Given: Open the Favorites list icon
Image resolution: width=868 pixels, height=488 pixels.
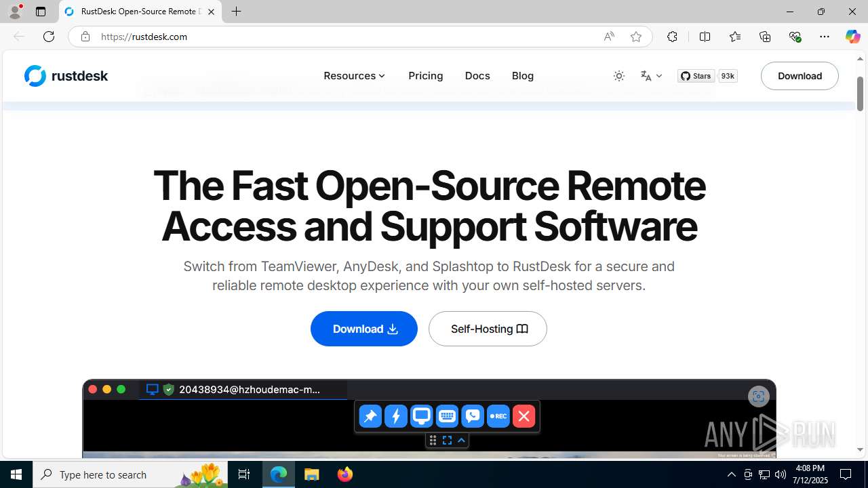Looking at the screenshot, I should (x=734, y=37).
